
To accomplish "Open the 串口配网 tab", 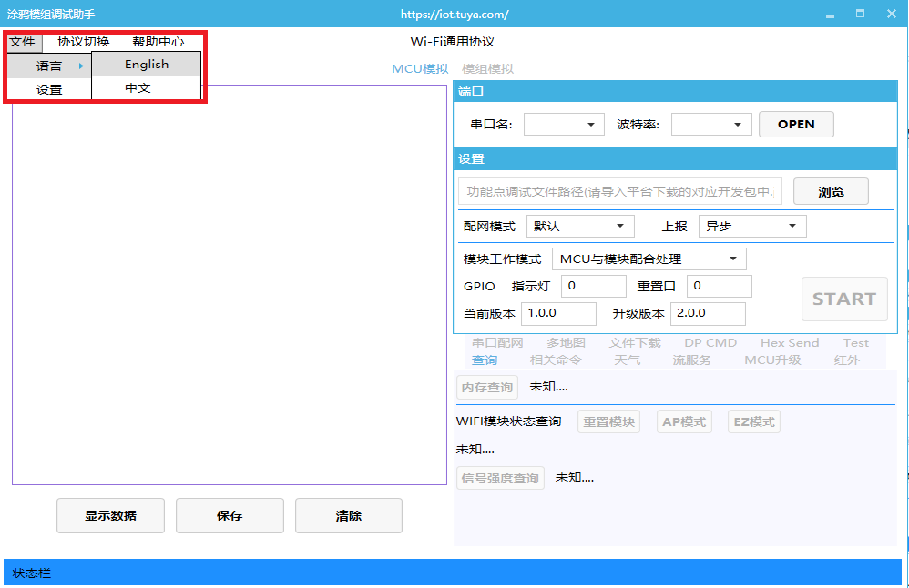I will pyautogui.click(x=497, y=343).
